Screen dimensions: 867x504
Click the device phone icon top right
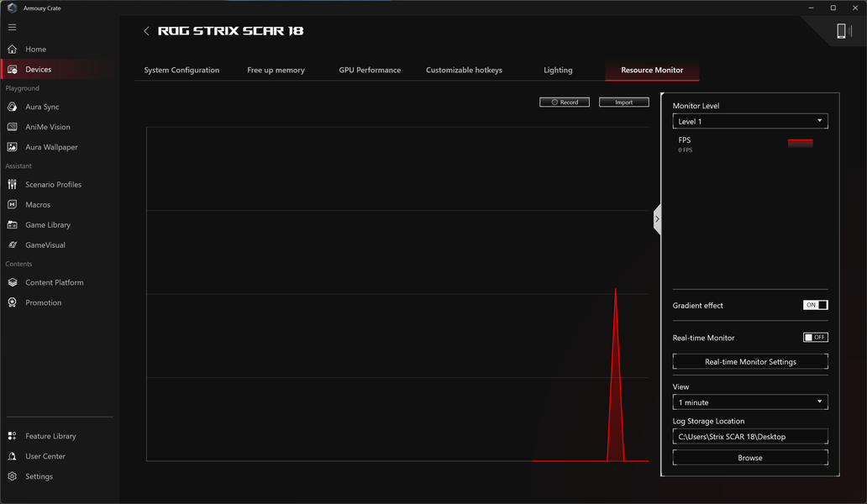(x=841, y=31)
